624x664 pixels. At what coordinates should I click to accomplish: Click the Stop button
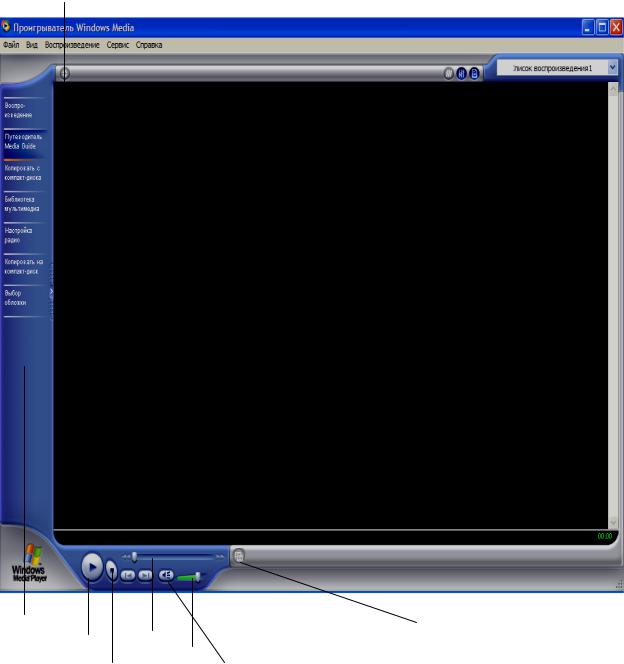coord(111,571)
